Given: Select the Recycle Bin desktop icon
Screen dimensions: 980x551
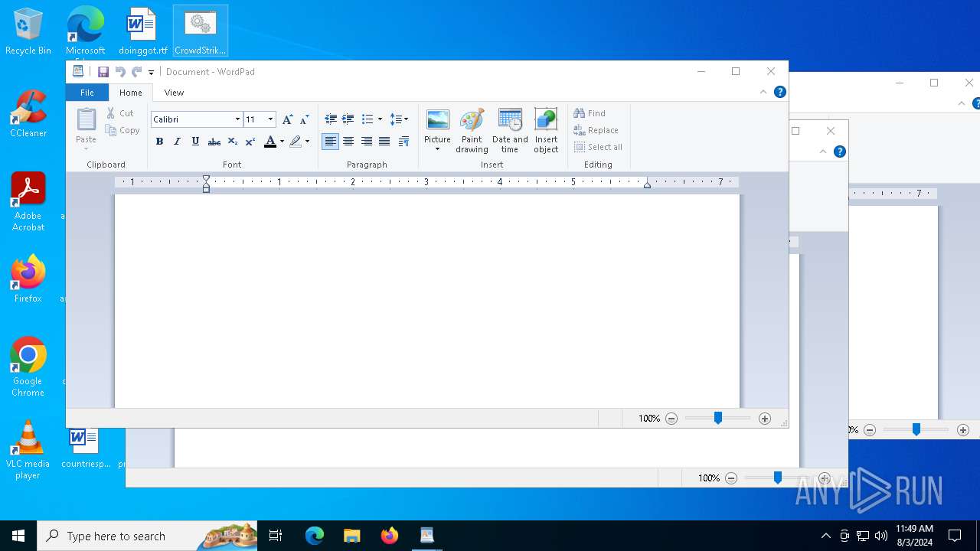Looking at the screenshot, I should pyautogui.click(x=28, y=31).
